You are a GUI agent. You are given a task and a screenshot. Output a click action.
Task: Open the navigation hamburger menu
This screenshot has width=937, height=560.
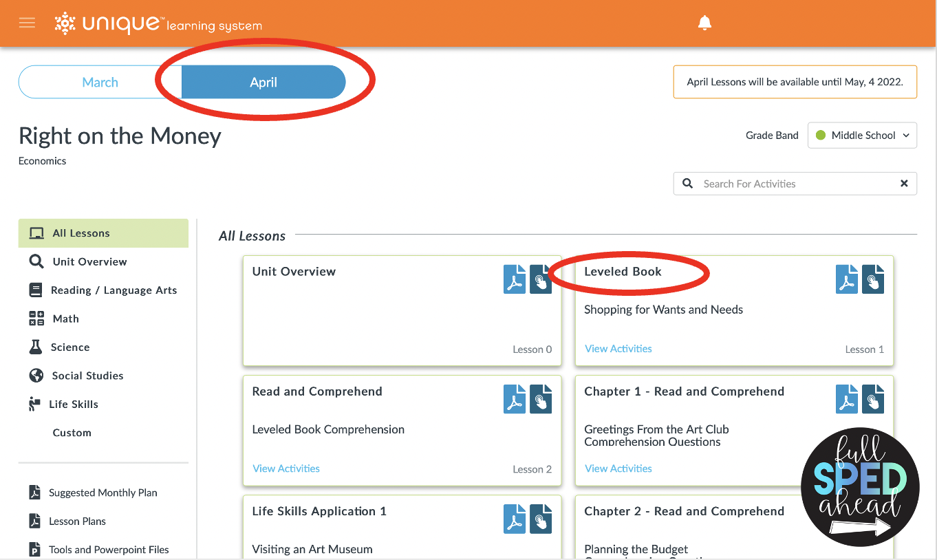[x=27, y=22]
